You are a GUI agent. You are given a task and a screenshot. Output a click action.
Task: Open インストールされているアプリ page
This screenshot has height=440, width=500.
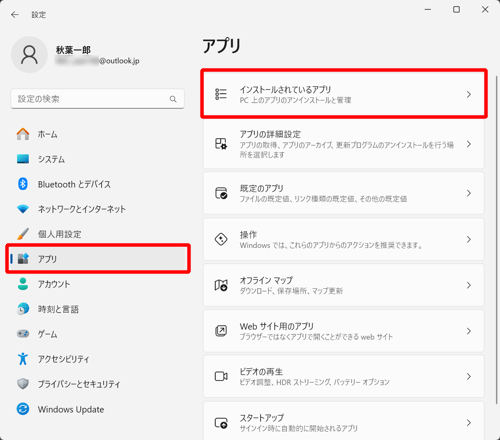(x=344, y=94)
